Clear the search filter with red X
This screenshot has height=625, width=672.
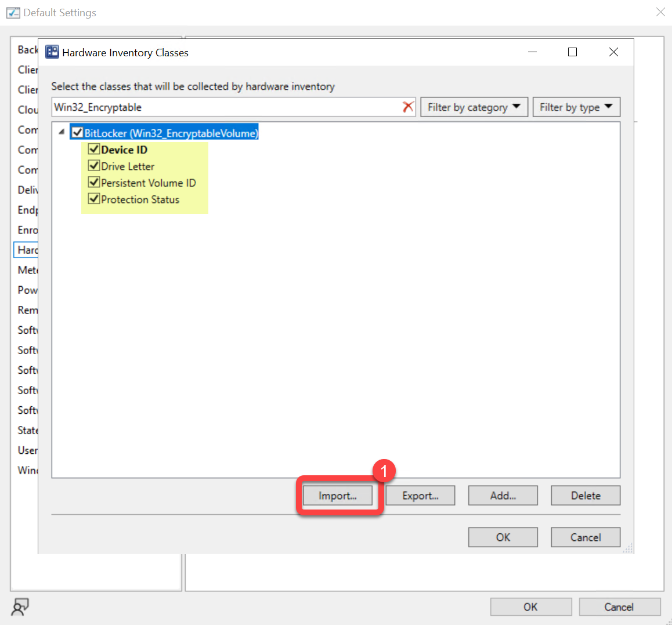(407, 107)
